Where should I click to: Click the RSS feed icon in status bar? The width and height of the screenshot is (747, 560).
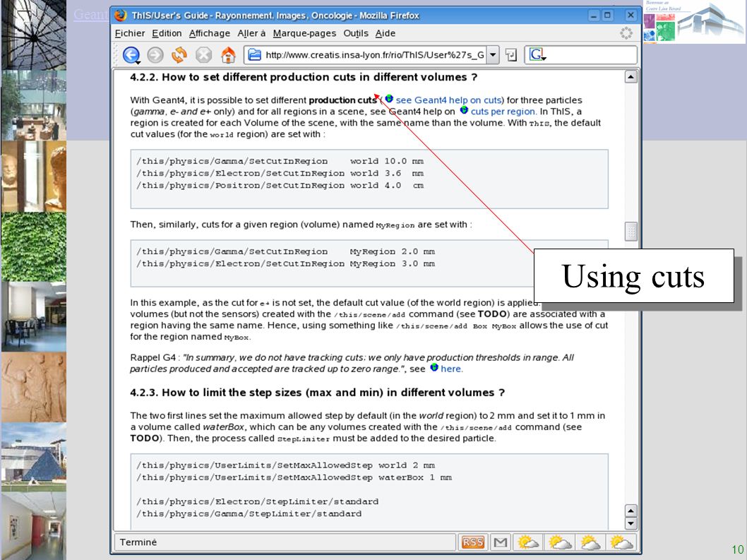tap(472, 542)
